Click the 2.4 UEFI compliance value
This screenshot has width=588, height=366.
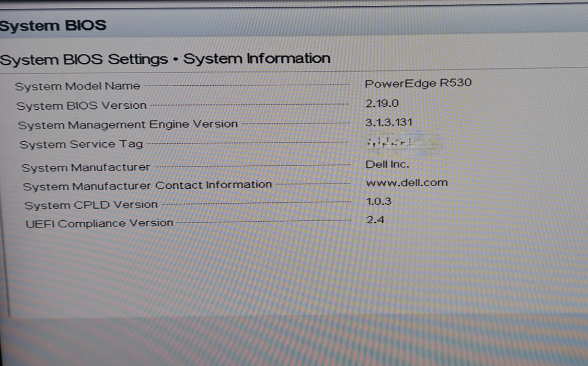[x=375, y=220]
